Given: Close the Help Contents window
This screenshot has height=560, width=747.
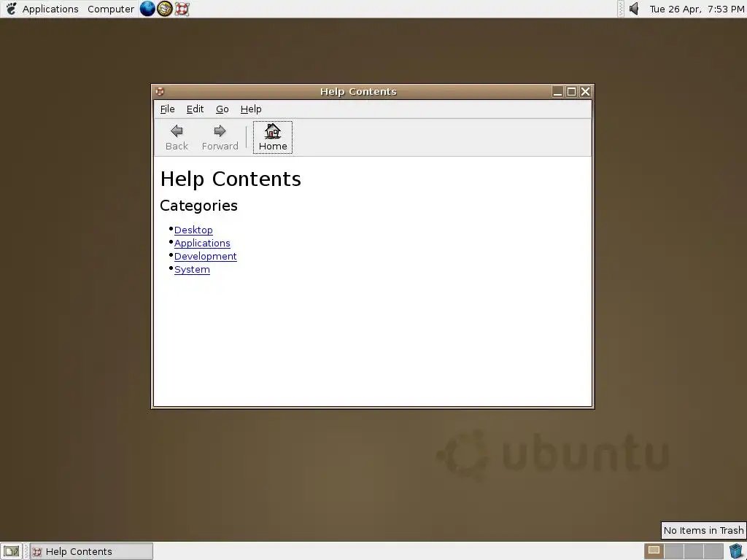Looking at the screenshot, I should pos(585,91).
